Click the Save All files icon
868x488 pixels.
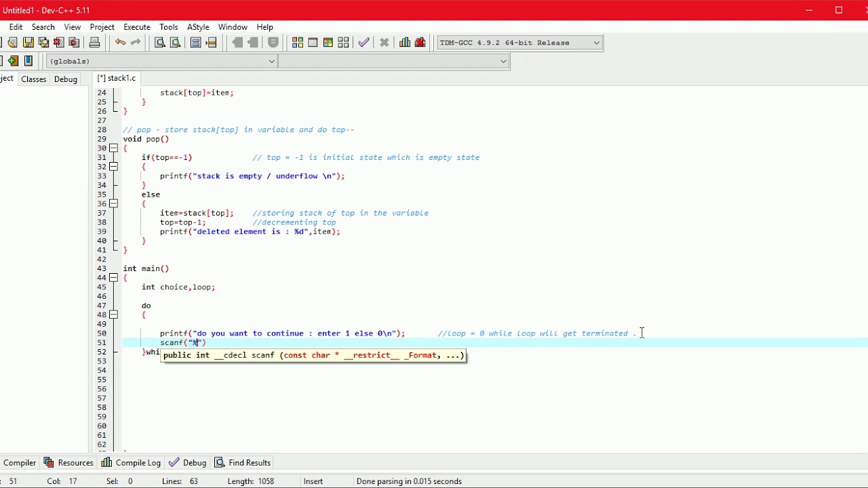point(43,43)
